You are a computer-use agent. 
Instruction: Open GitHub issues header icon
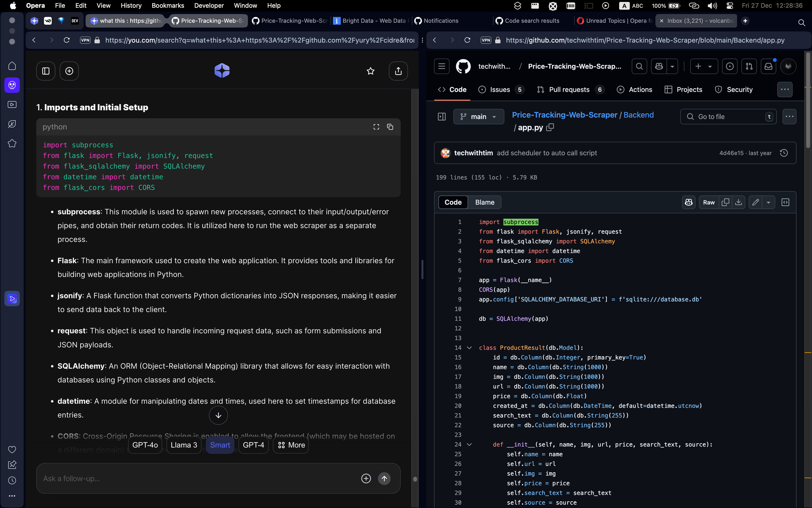tap(729, 67)
